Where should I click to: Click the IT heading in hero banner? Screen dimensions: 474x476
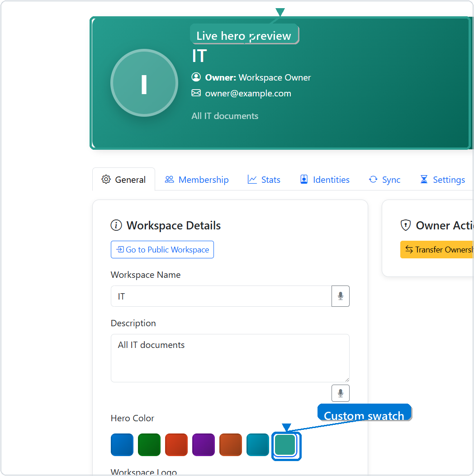click(x=199, y=56)
